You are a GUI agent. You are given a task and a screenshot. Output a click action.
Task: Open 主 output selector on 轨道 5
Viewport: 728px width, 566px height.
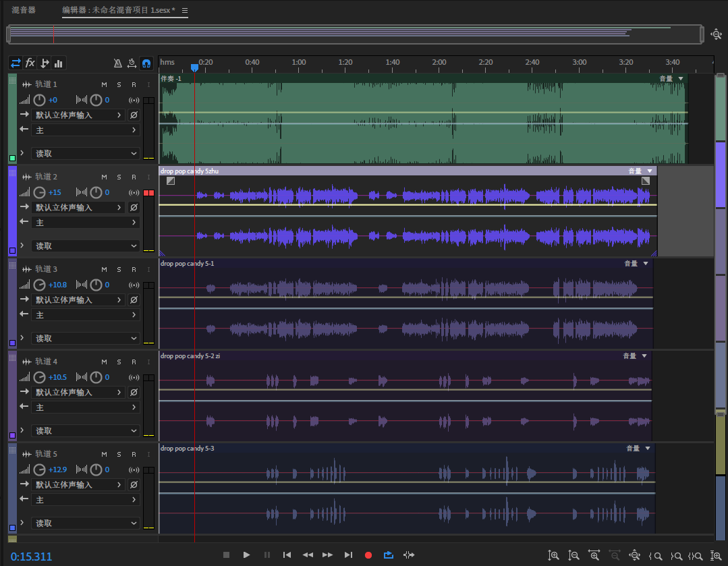tap(85, 500)
